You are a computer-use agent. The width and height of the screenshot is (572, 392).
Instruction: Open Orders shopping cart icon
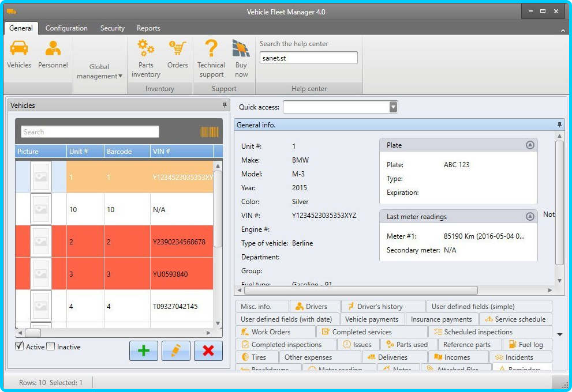(x=177, y=48)
